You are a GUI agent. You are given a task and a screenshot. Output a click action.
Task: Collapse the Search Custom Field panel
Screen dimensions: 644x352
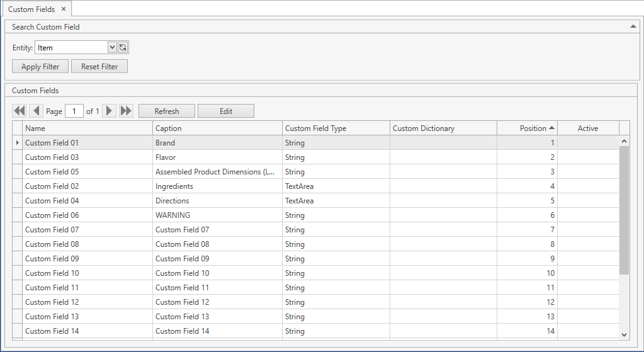click(x=633, y=26)
